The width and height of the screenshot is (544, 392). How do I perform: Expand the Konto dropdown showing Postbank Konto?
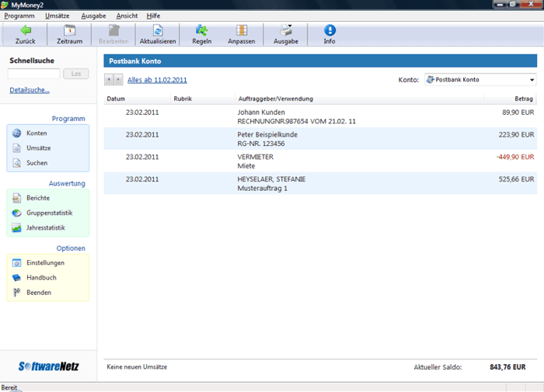(x=480, y=80)
